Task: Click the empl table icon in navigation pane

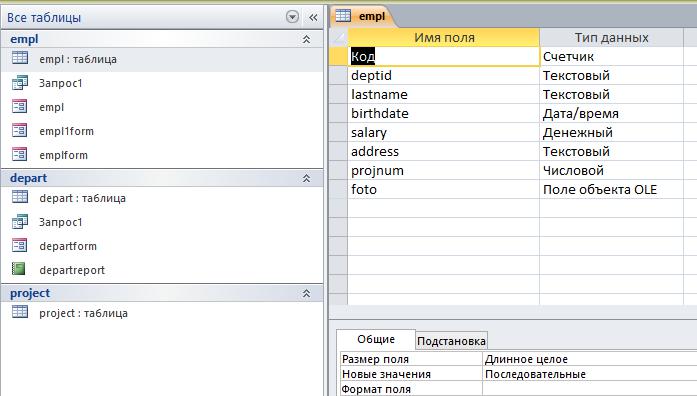Action: 20,57
